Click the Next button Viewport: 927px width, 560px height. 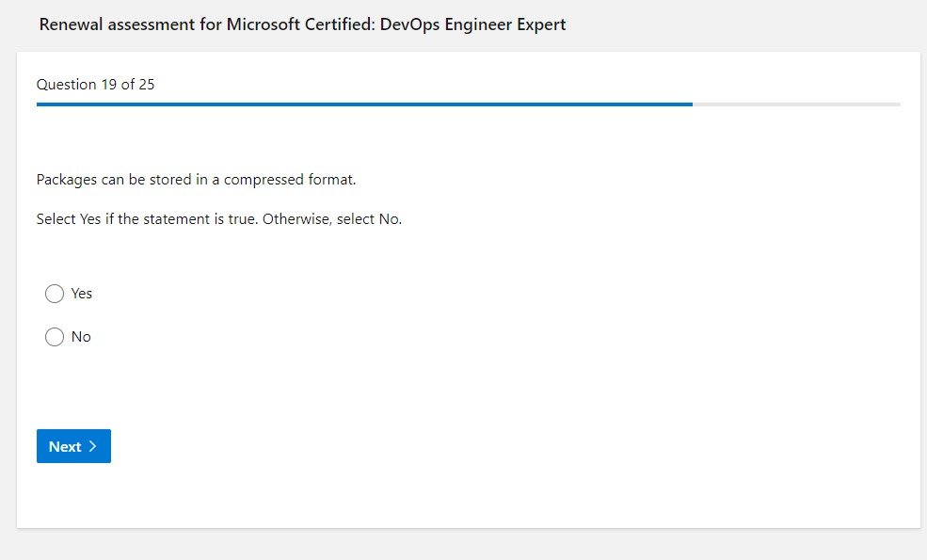tap(73, 446)
